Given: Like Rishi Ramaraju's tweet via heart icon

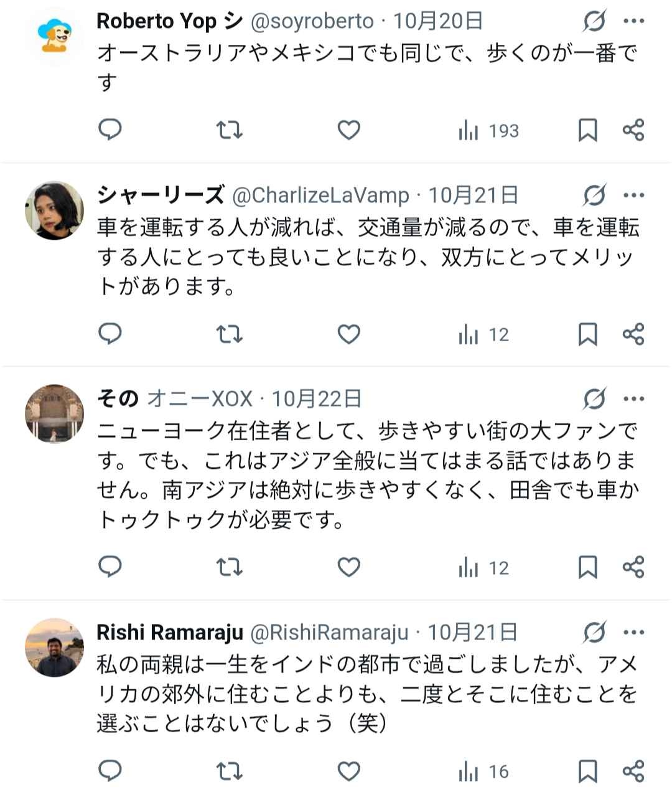Looking at the screenshot, I should [348, 770].
